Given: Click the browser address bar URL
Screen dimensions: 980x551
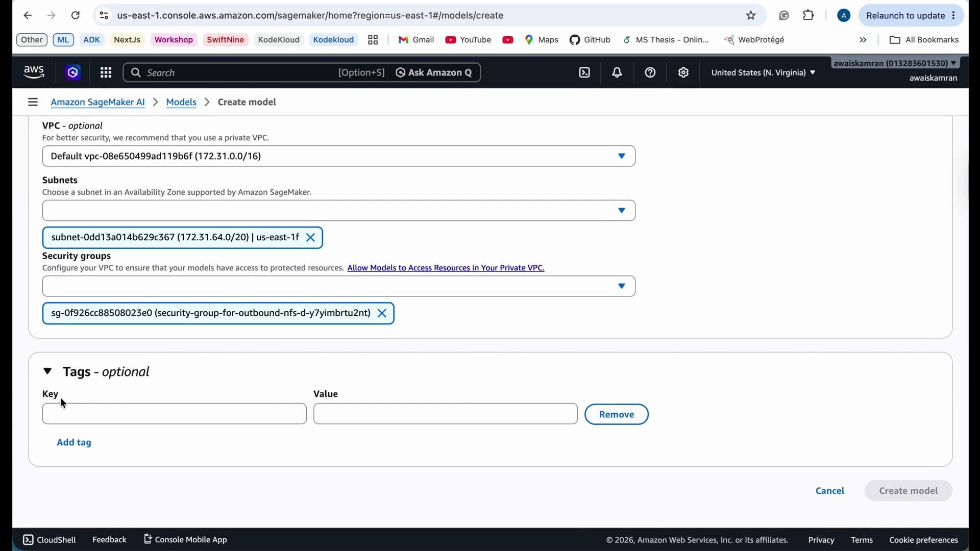Looking at the screenshot, I should click(310, 16).
